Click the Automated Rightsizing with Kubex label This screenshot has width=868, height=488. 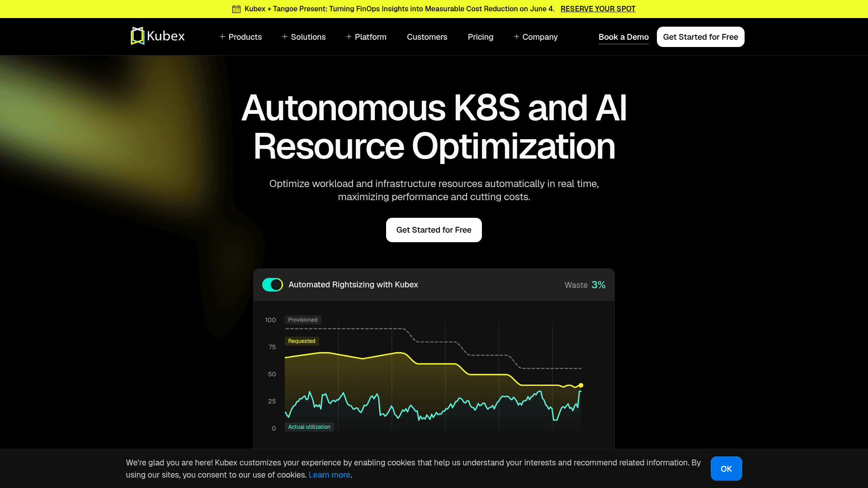(x=353, y=285)
